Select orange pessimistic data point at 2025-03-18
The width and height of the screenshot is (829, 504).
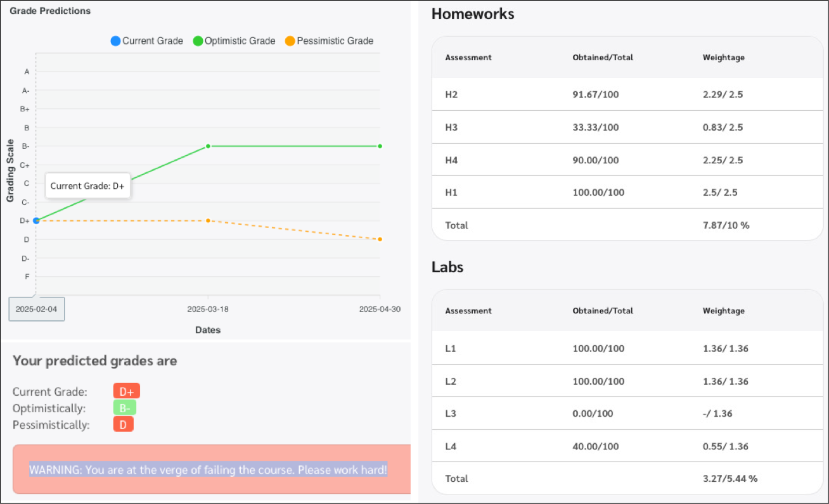208,220
